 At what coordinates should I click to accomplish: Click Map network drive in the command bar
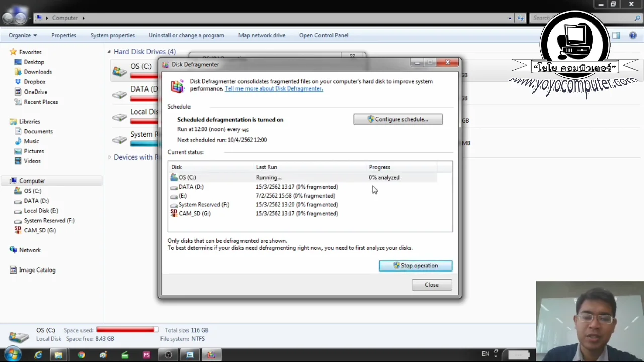[262, 35]
